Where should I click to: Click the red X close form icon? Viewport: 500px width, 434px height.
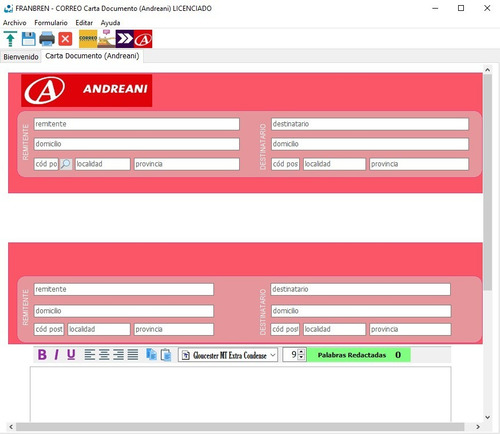point(65,39)
